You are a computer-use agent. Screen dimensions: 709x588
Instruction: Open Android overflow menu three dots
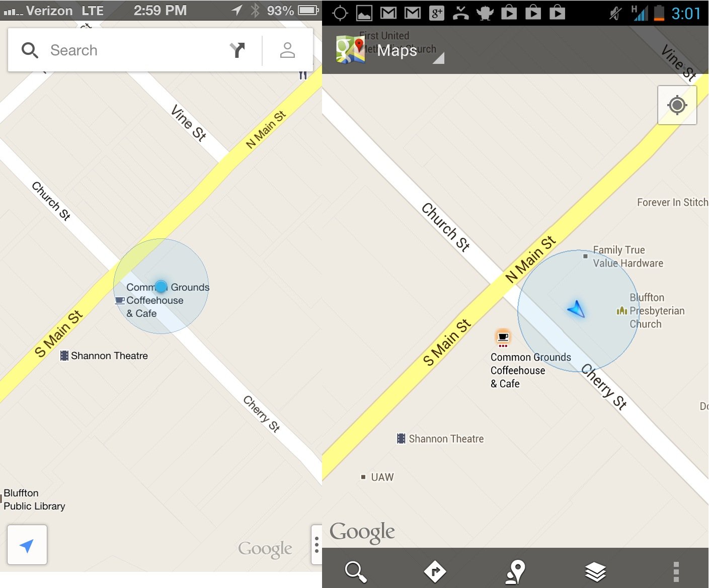pyautogui.click(x=676, y=572)
